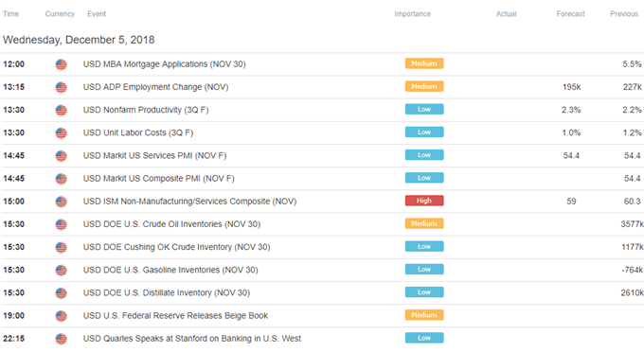644x352 pixels.
Task: Open USD DOE U.S. Gasoline Inventories event
Action: coord(170,271)
